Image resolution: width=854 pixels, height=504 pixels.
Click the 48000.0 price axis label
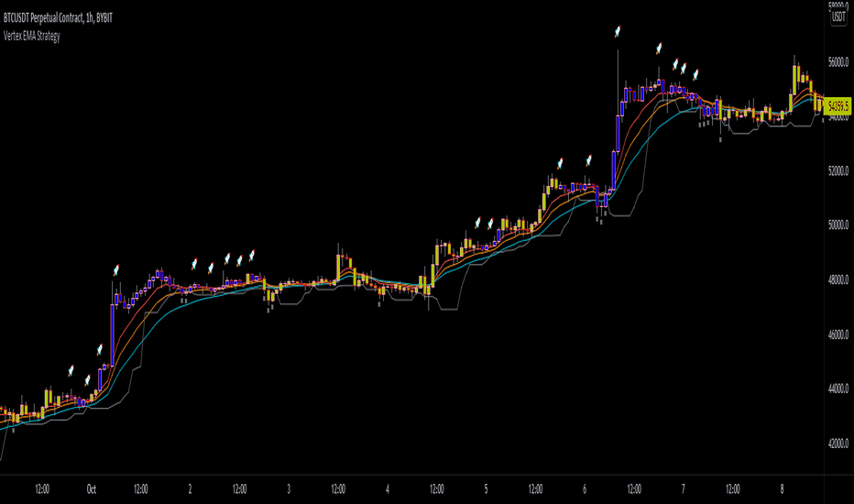click(x=838, y=280)
